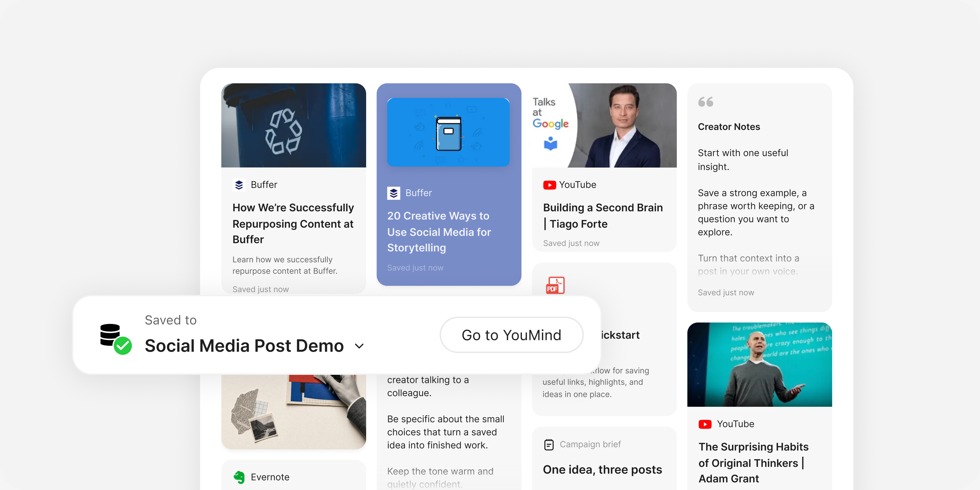Click the Campaign brief note icon
This screenshot has width=980, height=490.
[x=549, y=444]
